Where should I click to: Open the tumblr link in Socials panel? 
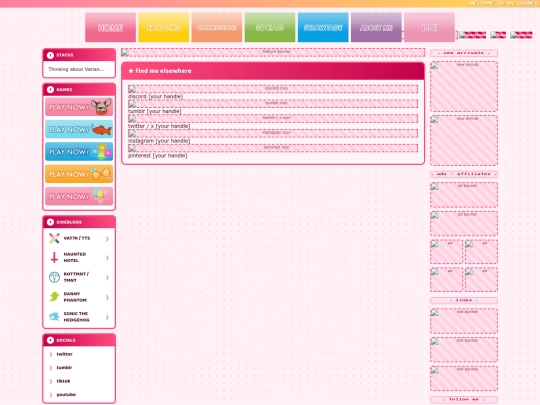64,367
